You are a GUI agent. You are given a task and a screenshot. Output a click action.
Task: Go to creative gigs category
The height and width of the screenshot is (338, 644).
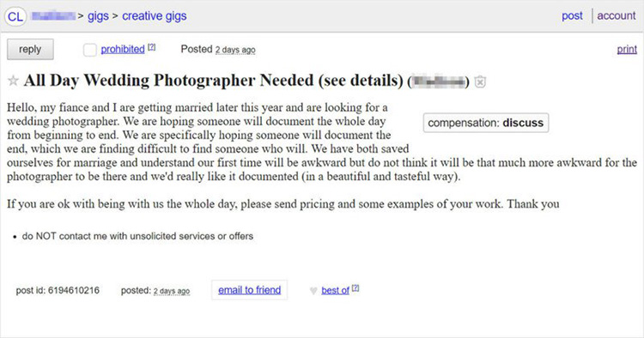pyautogui.click(x=154, y=16)
